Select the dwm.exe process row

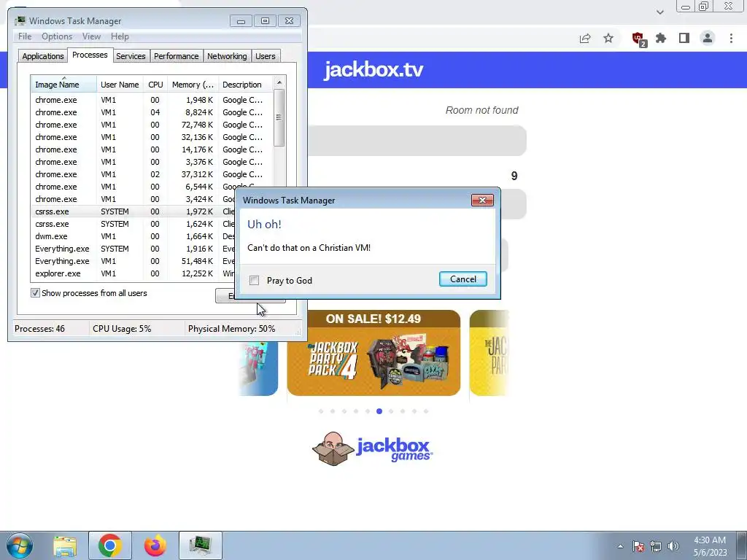click(133, 236)
